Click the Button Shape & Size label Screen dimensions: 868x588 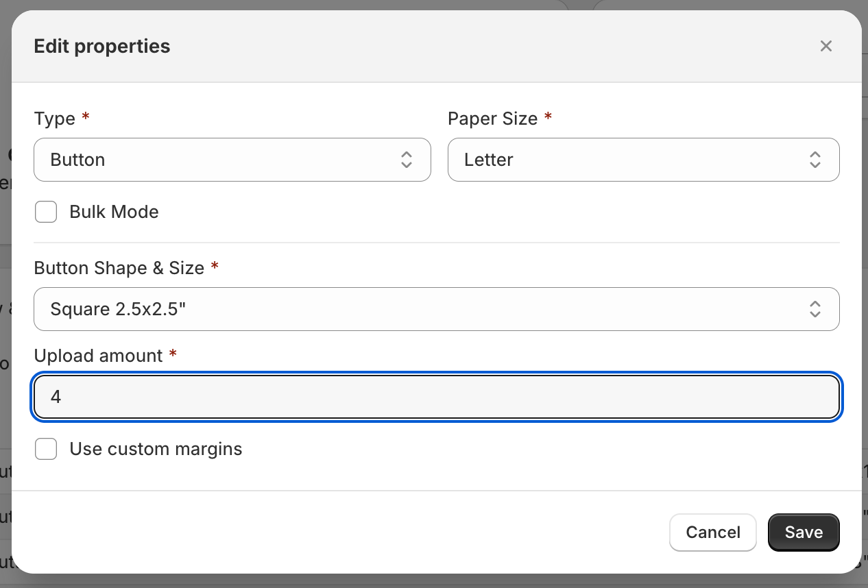click(x=119, y=267)
